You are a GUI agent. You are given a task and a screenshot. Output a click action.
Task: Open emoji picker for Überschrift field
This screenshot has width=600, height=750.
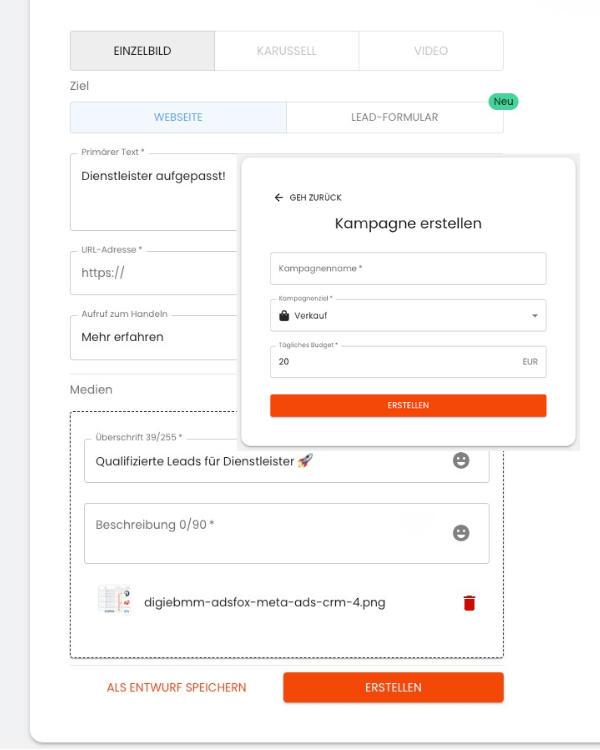pyautogui.click(x=461, y=460)
